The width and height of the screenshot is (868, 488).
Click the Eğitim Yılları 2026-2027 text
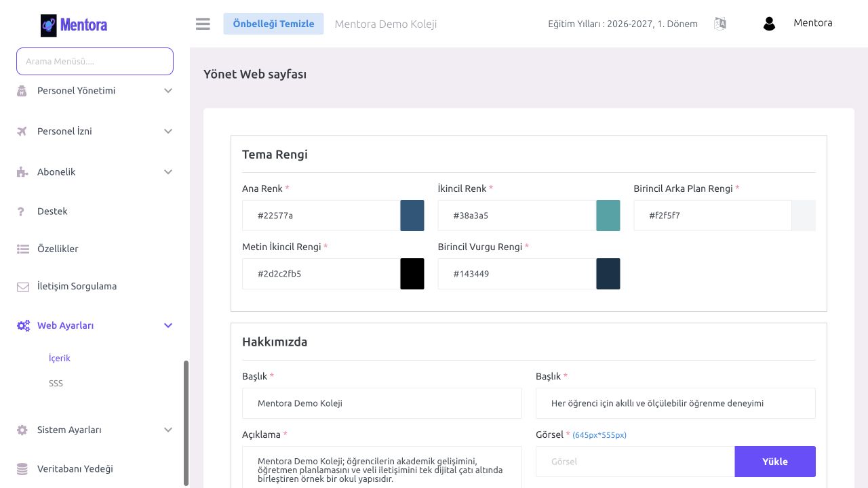[623, 24]
